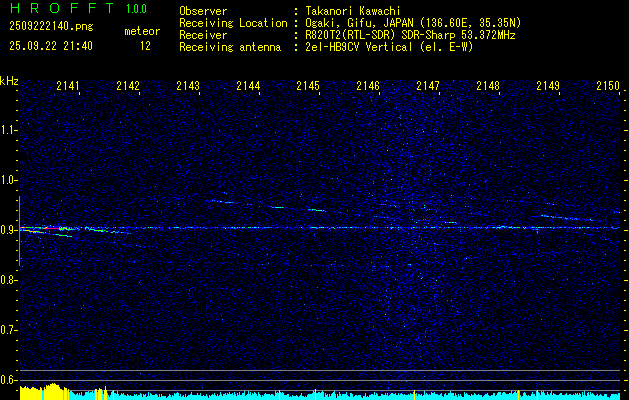The width and height of the screenshot is (629, 400).
Task: Click time marker 2143
Action: 188,86
